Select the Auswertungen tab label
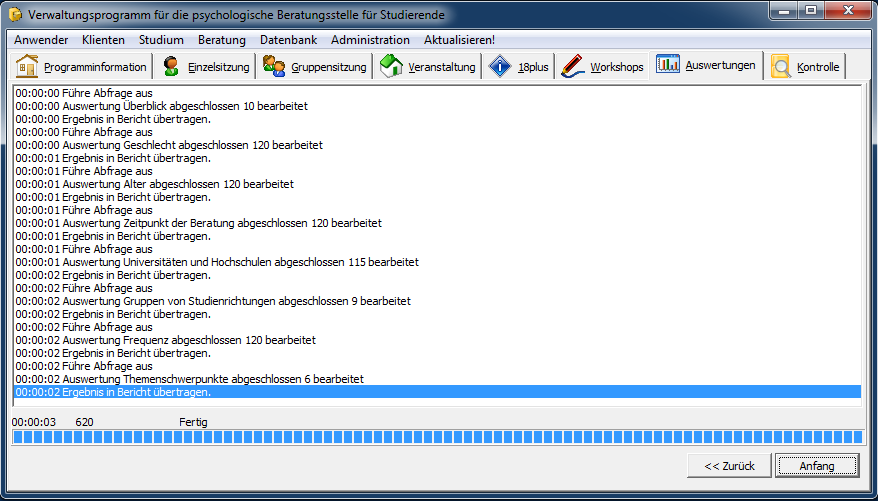 click(720, 65)
